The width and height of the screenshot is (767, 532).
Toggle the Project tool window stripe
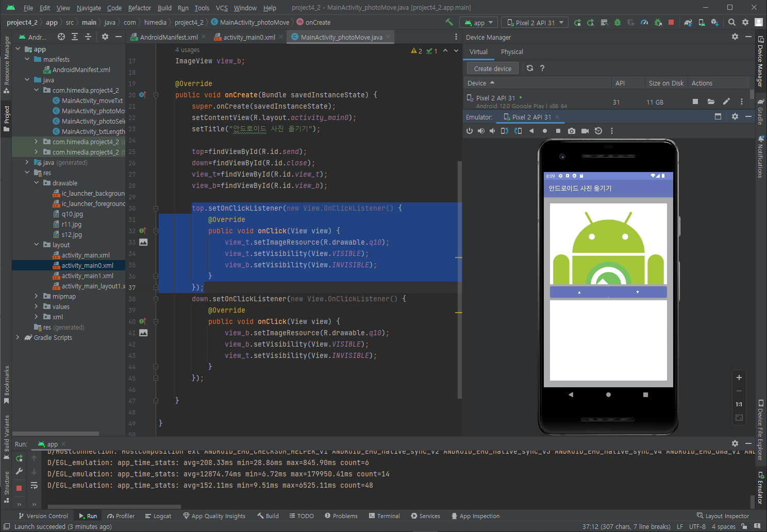[6, 118]
